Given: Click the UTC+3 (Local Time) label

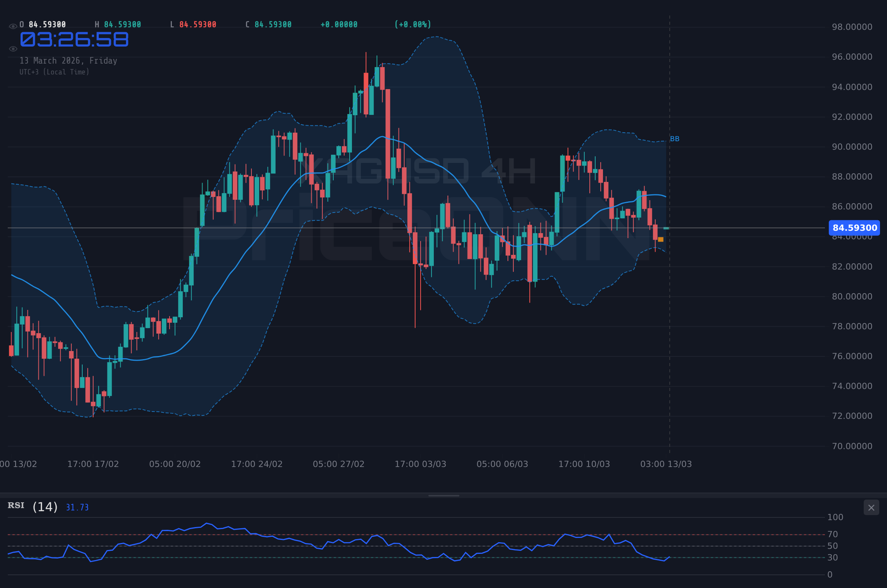Looking at the screenshot, I should pyautogui.click(x=54, y=72).
